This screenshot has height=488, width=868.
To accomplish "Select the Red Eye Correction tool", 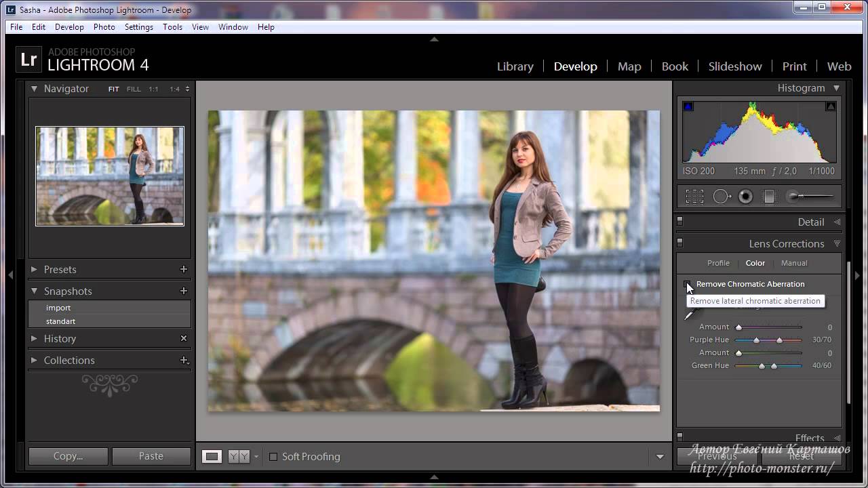I will (746, 197).
